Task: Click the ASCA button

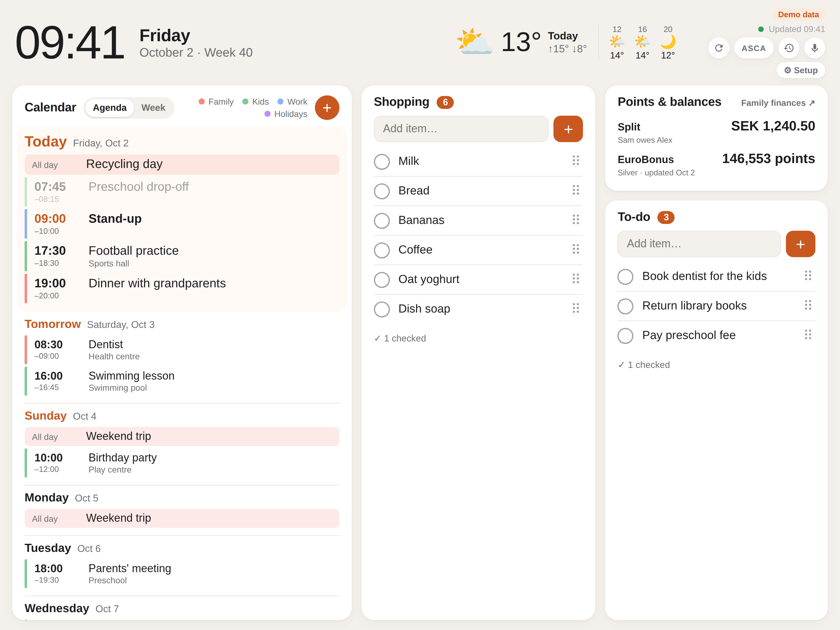Action: tap(753, 48)
